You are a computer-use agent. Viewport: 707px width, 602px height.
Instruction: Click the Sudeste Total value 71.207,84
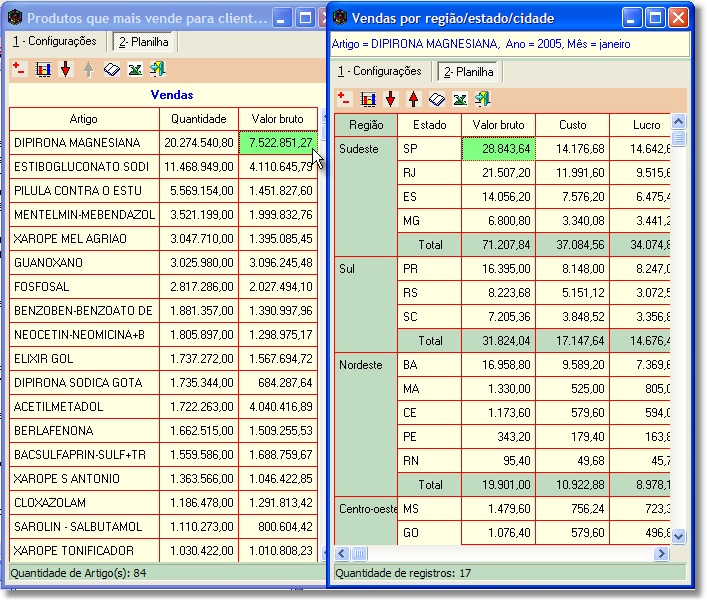point(499,245)
